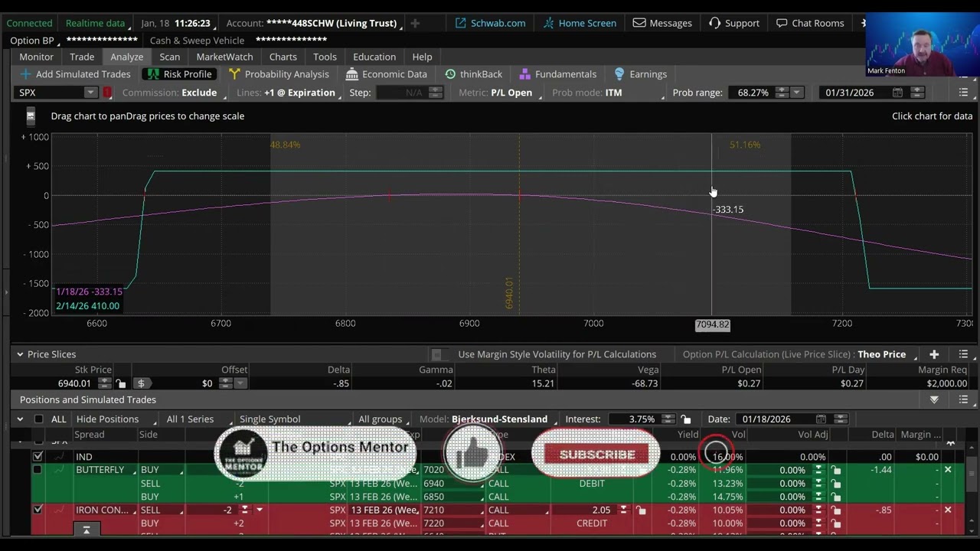Collapse the Price Slices section
Image resolution: width=980 pixels, height=551 pixels.
coord(20,354)
